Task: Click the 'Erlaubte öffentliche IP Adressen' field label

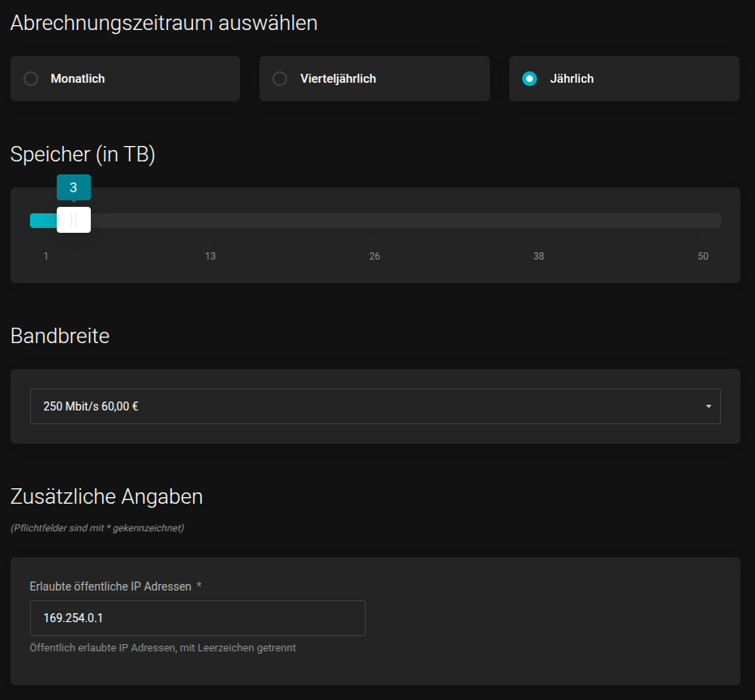Action: coord(110,586)
